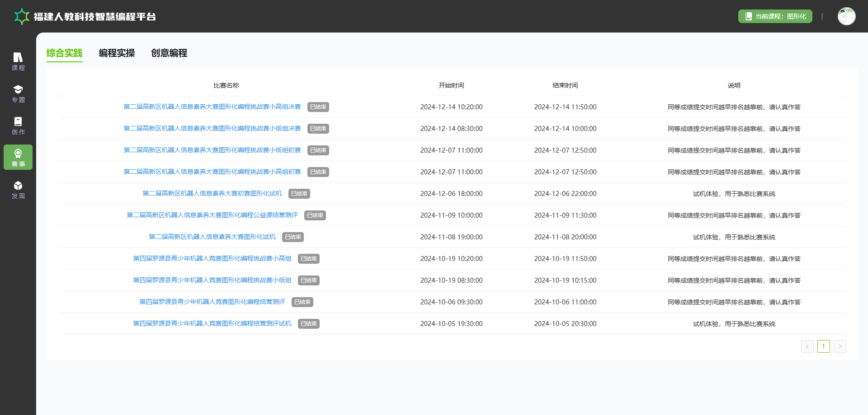Open 第四届罗源县...结营测评试机 competition link
Screen dimensions: 868x415
pos(212,324)
